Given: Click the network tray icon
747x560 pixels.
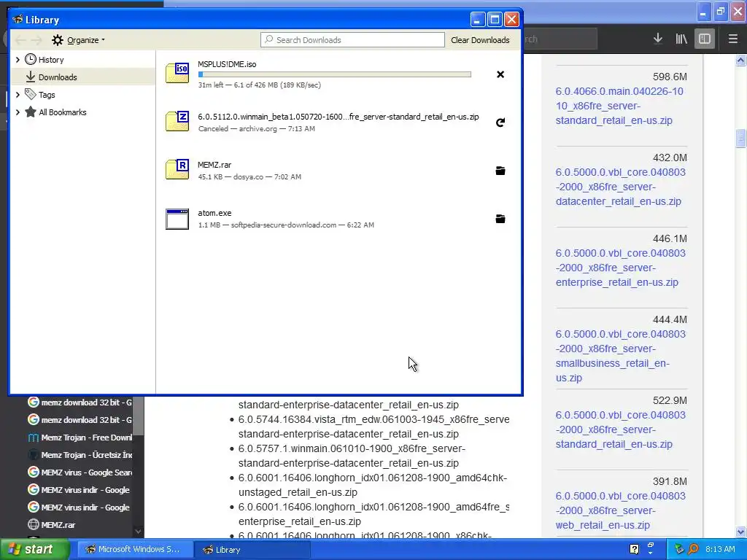Looking at the screenshot, I should coord(679,549).
